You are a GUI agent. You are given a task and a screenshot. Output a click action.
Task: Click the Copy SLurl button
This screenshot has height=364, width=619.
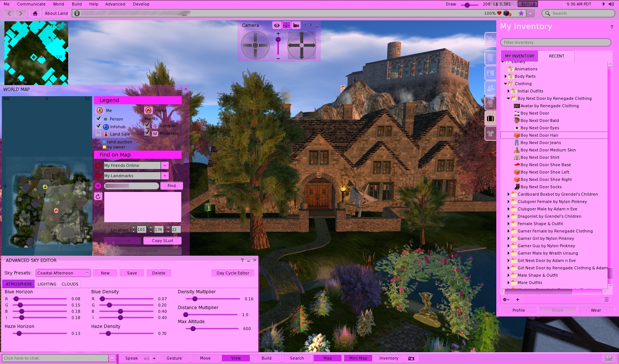(162, 241)
